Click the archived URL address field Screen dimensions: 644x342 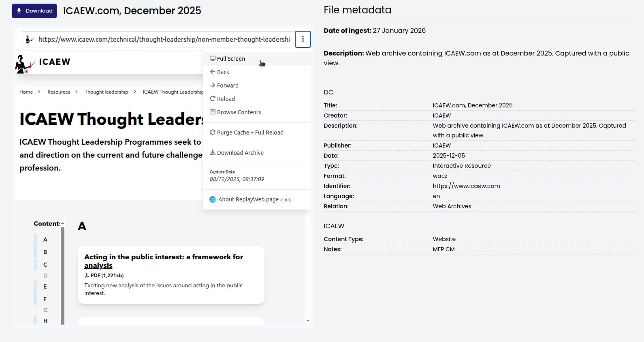164,39
